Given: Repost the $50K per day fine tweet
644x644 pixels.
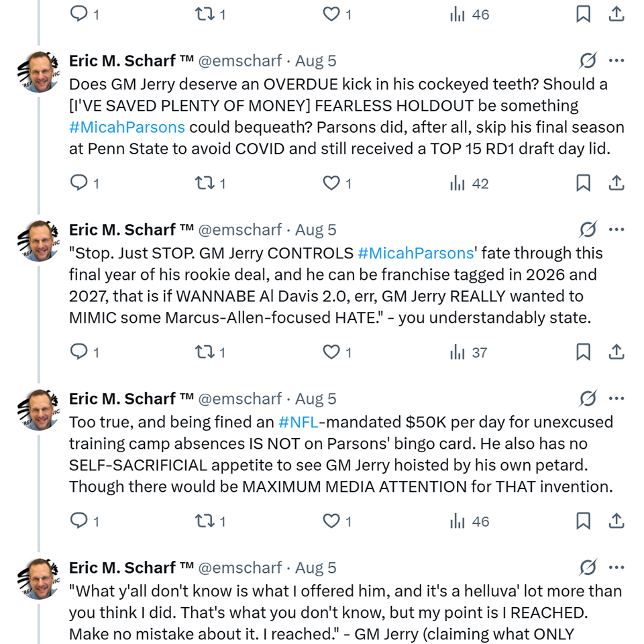Looking at the screenshot, I should tap(203, 521).
